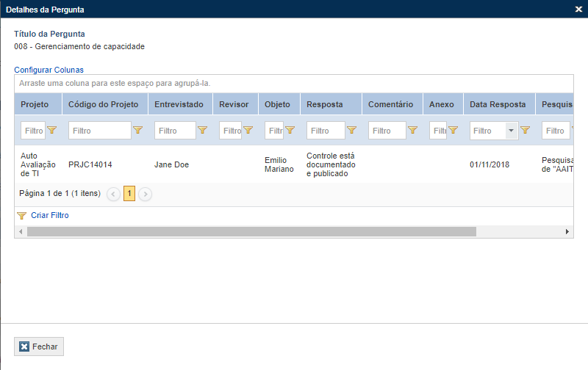
Task: Select page 1 in the pager
Action: (x=129, y=194)
